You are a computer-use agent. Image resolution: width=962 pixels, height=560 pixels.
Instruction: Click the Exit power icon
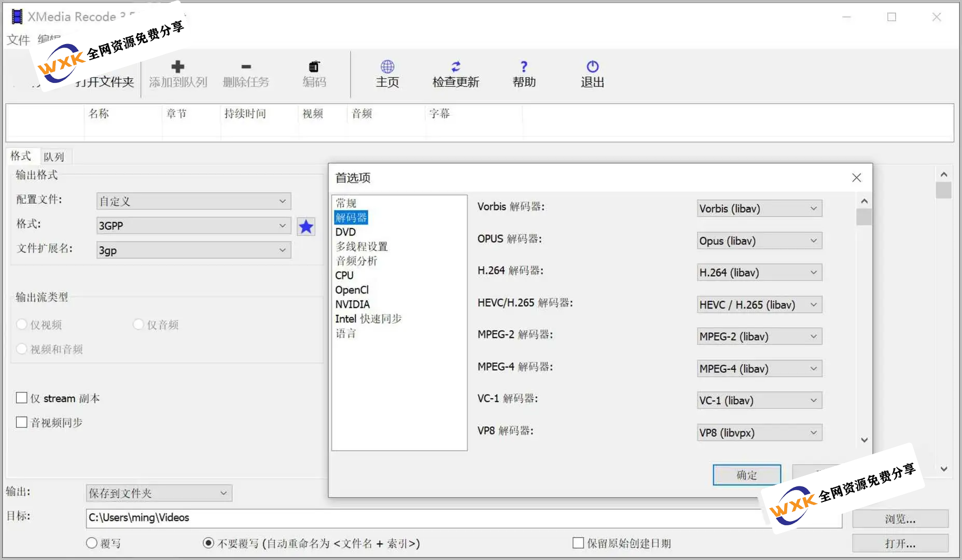coord(592,67)
